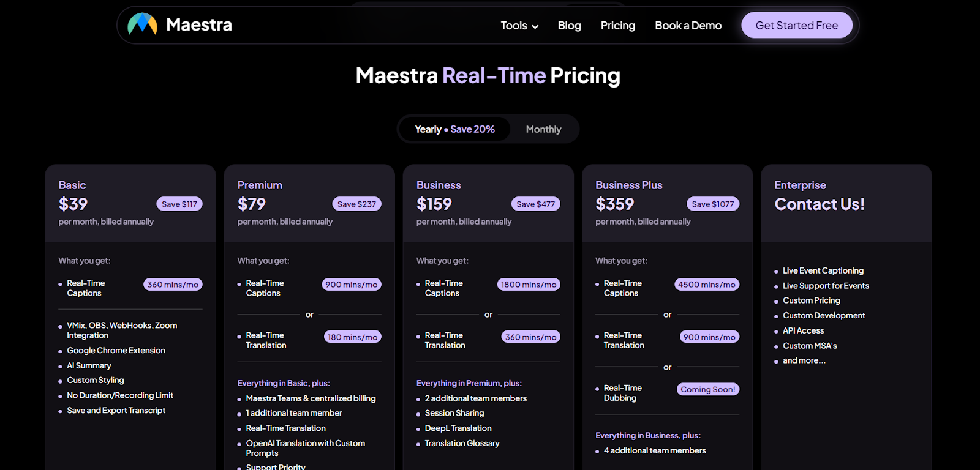The image size is (980, 470).
Task: Click the Business $159 price
Action: [434, 204]
